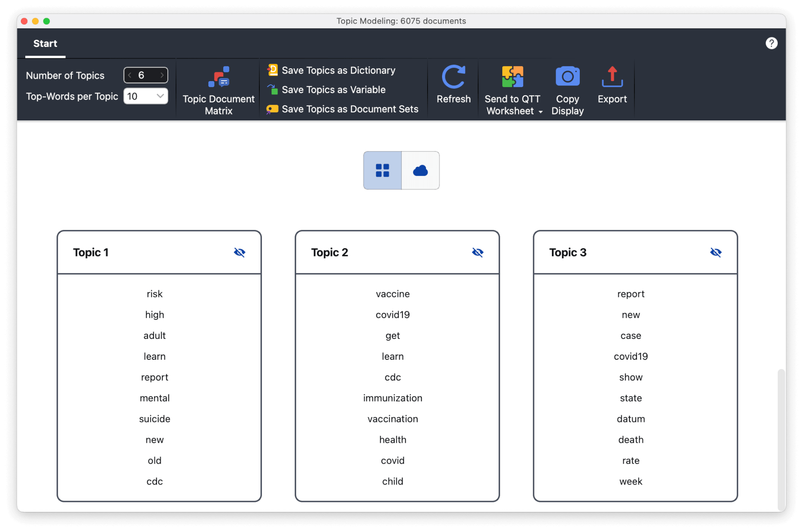Hide Topic 2 with eye icon

(478, 252)
